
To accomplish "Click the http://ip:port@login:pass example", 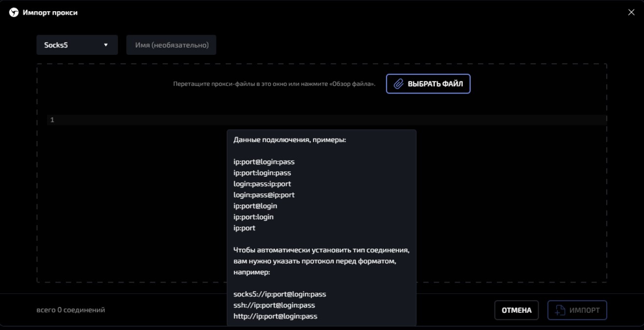I will tap(275, 316).
